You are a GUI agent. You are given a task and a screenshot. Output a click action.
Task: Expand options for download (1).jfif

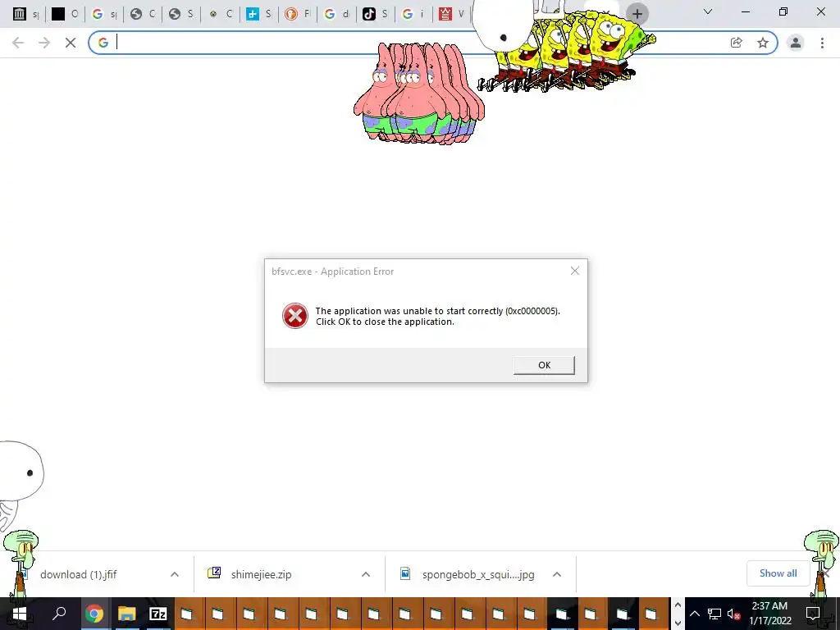(175, 574)
